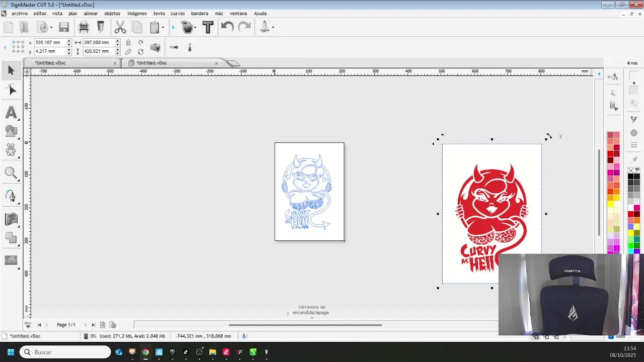Increase the width value stepper
Screen dimensions: 644x362
[118, 41]
